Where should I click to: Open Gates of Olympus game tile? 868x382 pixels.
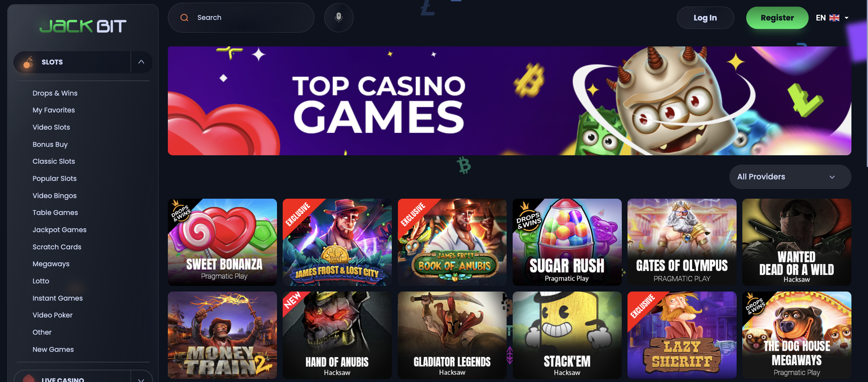682,242
